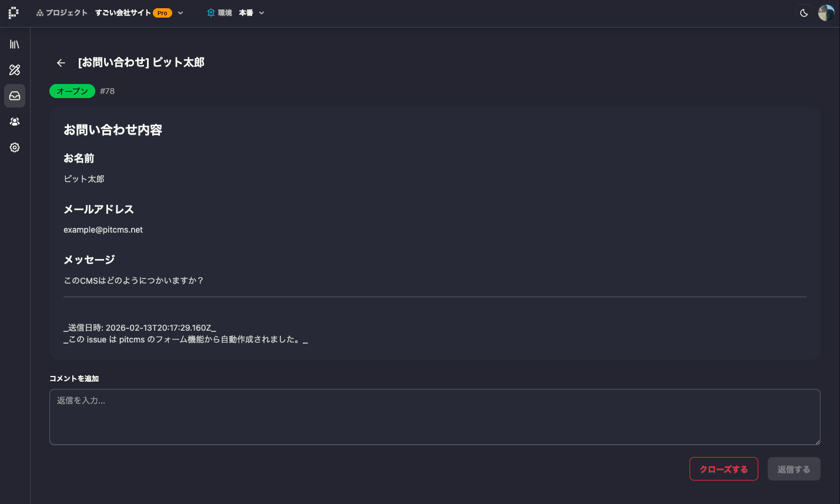Click the オープン status badge
Screen dimensions: 840x504
[x=72, y=91]
